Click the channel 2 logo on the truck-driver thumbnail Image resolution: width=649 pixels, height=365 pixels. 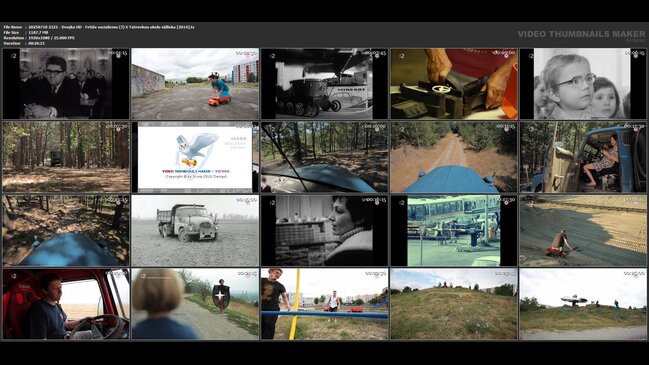14,276
